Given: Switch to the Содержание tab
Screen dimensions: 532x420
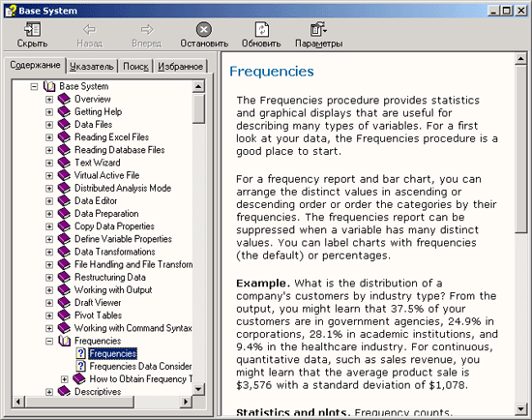Looking at the screenshot, I should click(35, 65).
